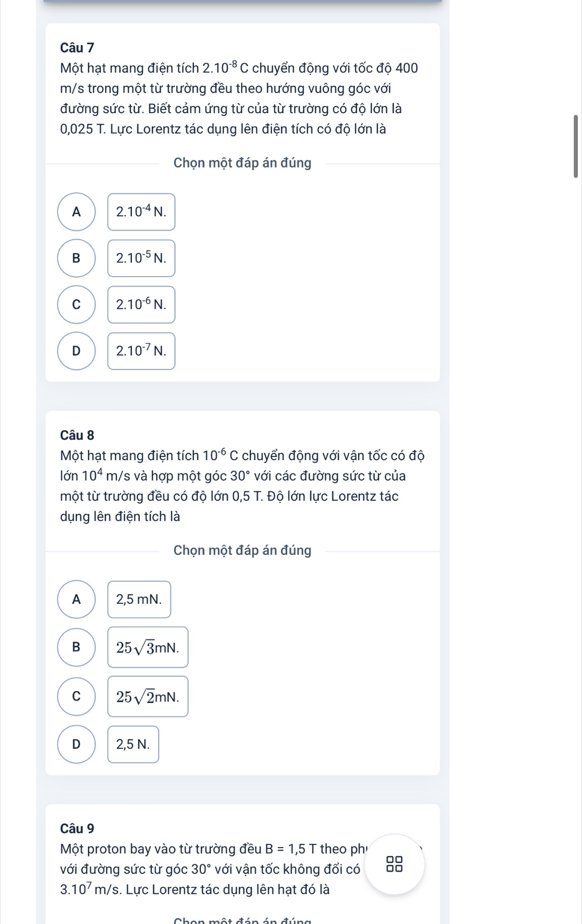Click the Câu 8 question heading
The height and width of the screenshot is (924, 582).
[x=77, y=436]
